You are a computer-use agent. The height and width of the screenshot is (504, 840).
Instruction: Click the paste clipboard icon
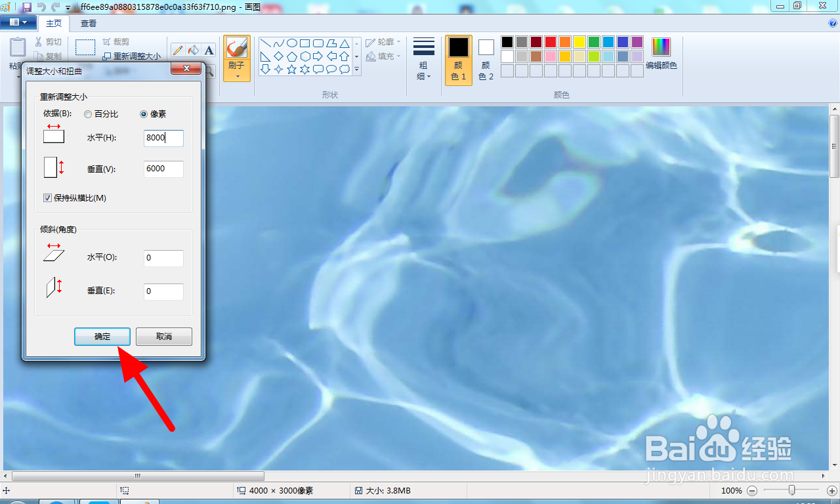[x=18, y=48]
